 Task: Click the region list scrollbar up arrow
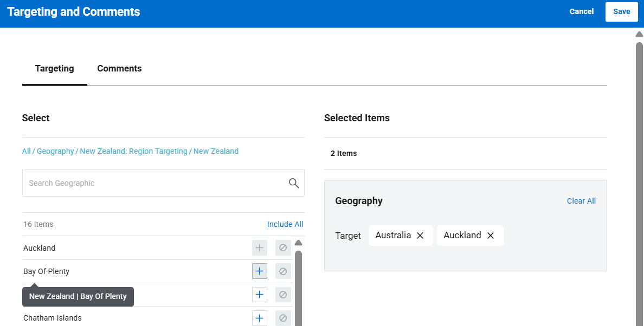tap(298, 243)
